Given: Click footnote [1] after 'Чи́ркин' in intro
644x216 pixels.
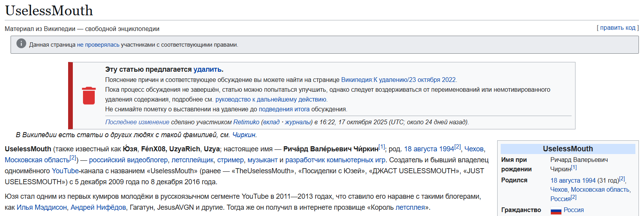Looking at the screenshot, I should click(382, 147).
